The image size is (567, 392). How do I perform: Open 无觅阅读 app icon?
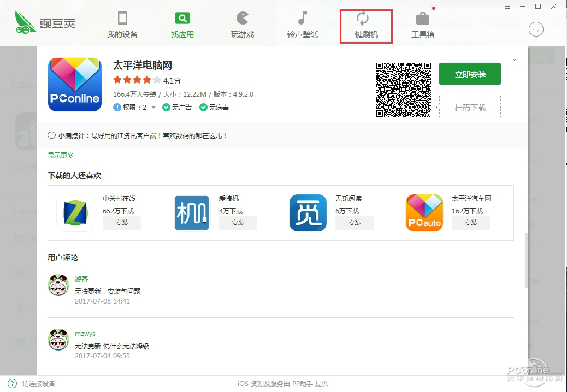308,213
